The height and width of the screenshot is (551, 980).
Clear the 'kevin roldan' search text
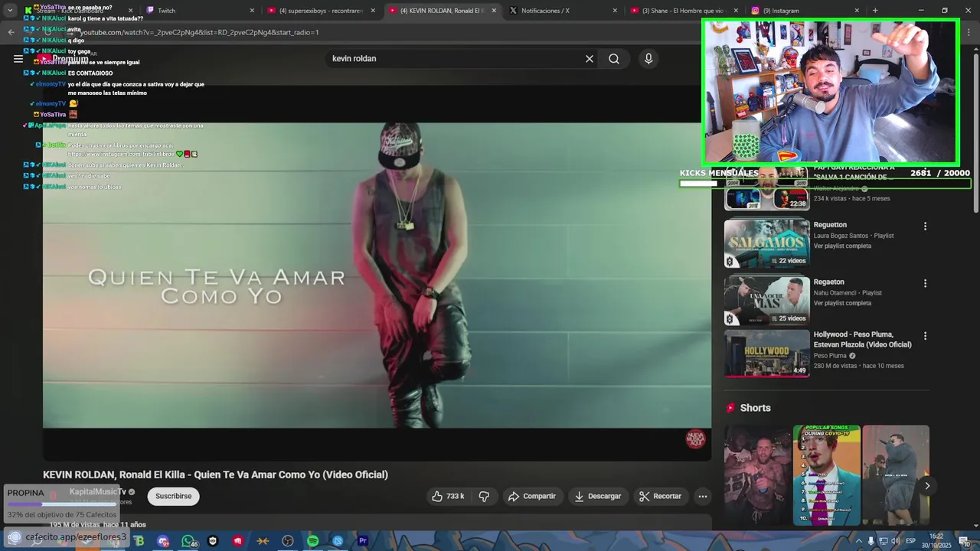click(x=590, y=59)
